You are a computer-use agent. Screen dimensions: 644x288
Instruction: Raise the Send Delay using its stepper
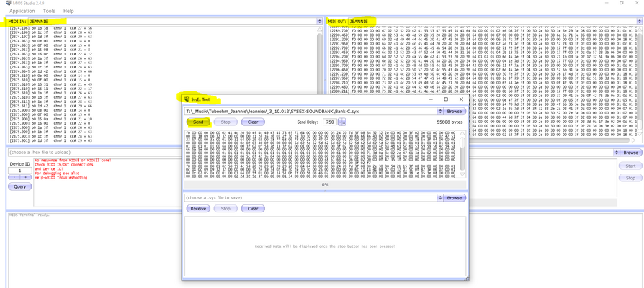click(344, 122)
